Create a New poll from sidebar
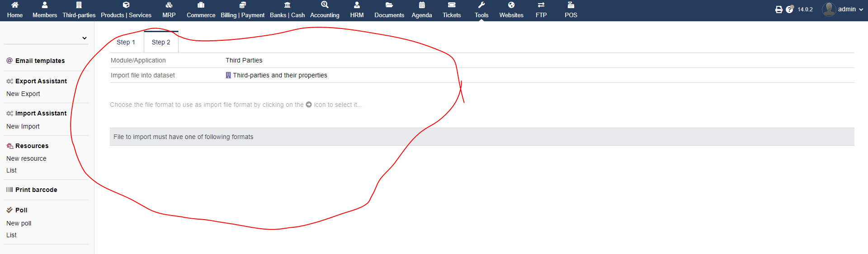The height and width of the screenshot is (254, 868). point(19,223)
